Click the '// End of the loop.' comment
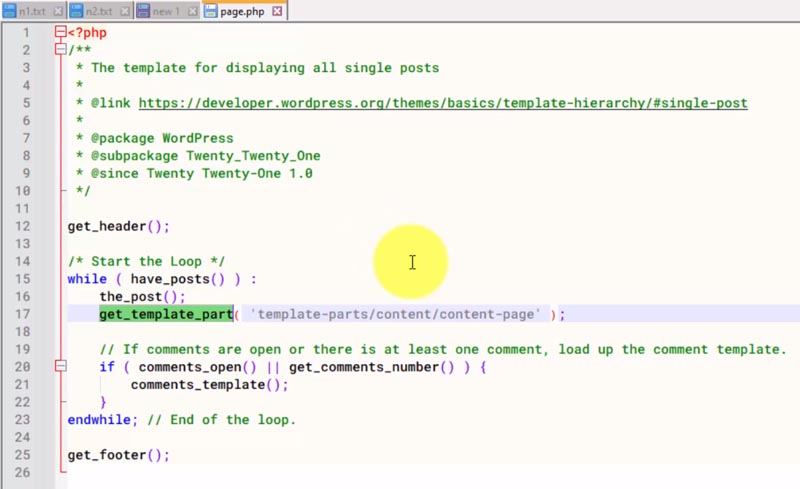 tap(221, 420)
